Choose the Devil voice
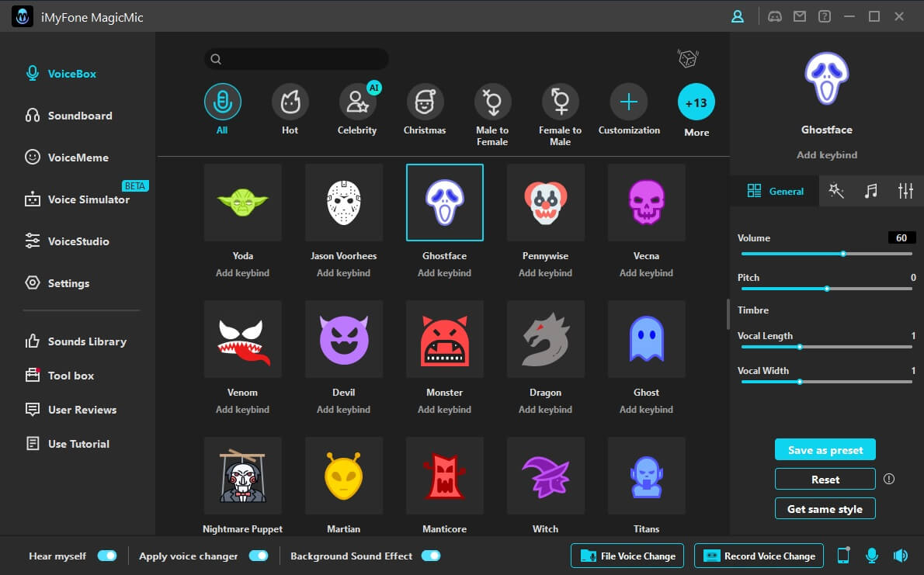924x575 pixels. 343,339
